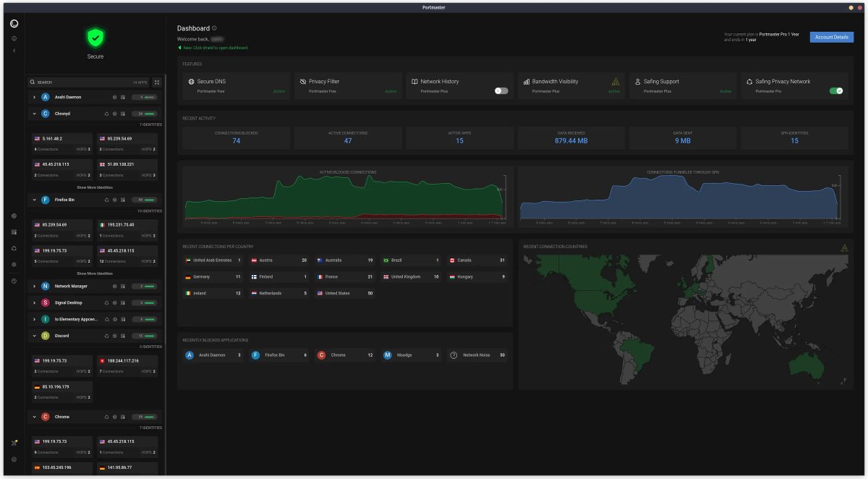This screenshot has height=479, width=868.
Task: Click the SPN icon in Chronyd row
Action: 106,114
